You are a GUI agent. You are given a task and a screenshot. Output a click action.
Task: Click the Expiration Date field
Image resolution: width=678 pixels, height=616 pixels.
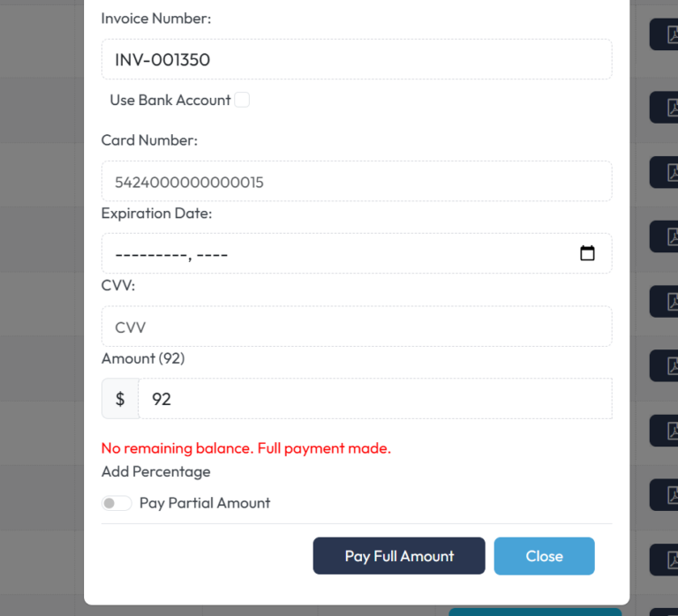(335, 254)
